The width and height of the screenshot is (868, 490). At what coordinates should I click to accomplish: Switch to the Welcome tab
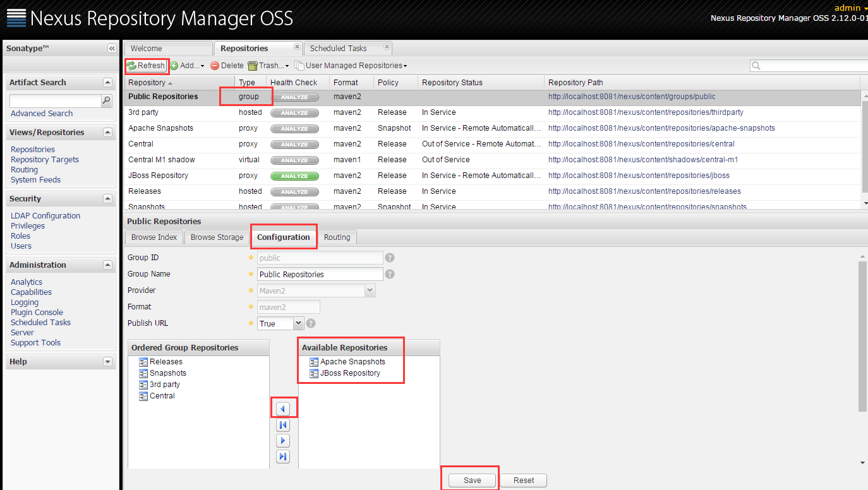pyautogui.click(x=168, y=49)
